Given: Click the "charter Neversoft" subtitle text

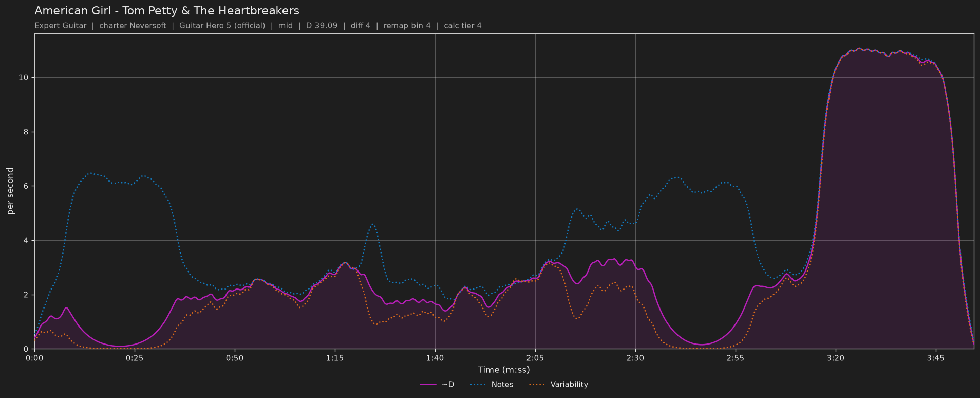Looking at the screenshot, I should 133,26.
